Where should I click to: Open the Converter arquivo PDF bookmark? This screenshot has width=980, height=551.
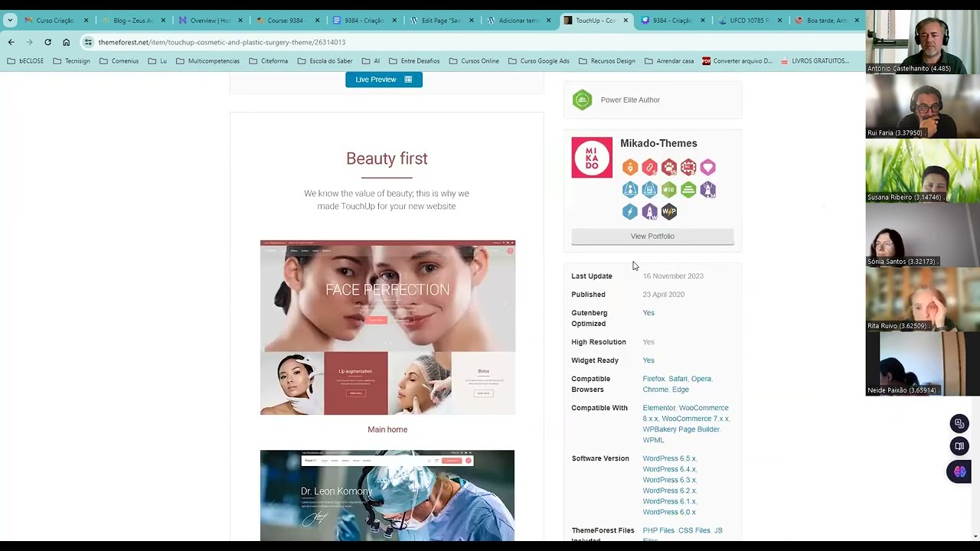[x=737, y=61]
